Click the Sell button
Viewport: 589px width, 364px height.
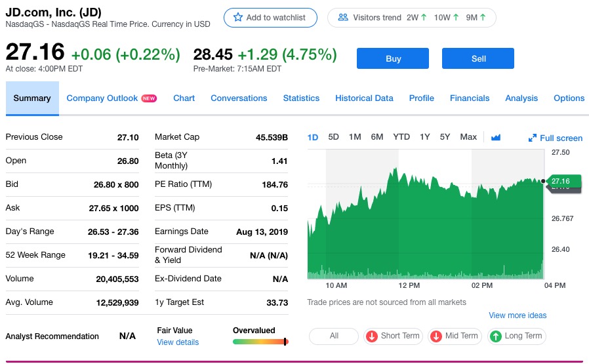(x=477, y=58)
